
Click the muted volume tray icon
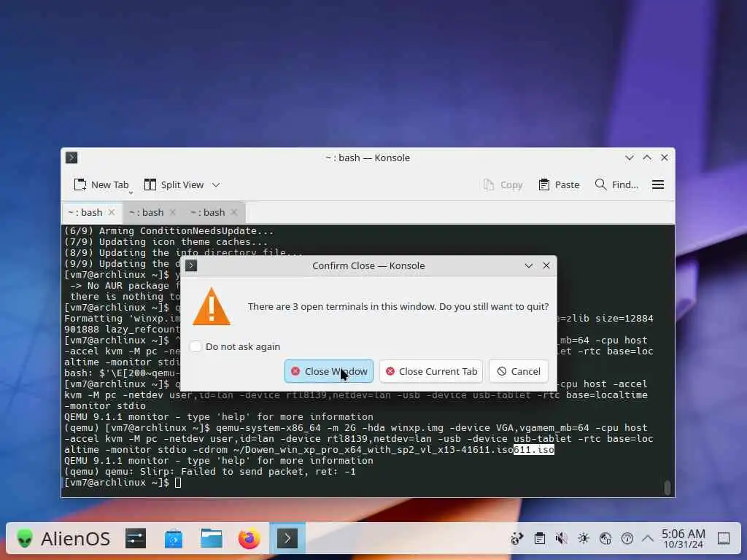pyautogui.click(x=561, y=539)
